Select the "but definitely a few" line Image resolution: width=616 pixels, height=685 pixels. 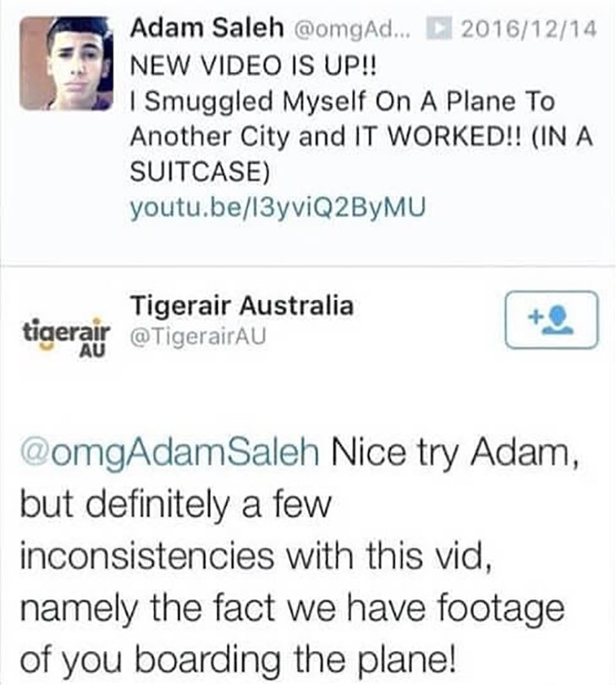click(175, 504)
